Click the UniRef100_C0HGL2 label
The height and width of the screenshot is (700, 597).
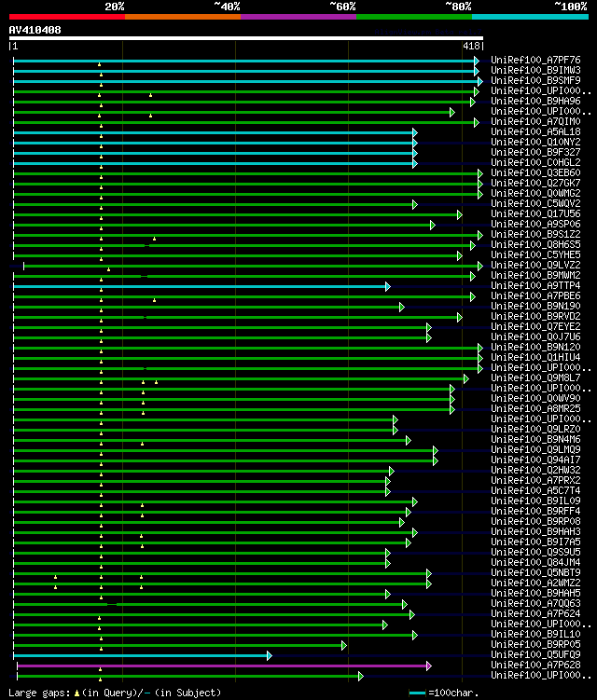(535, 162)
